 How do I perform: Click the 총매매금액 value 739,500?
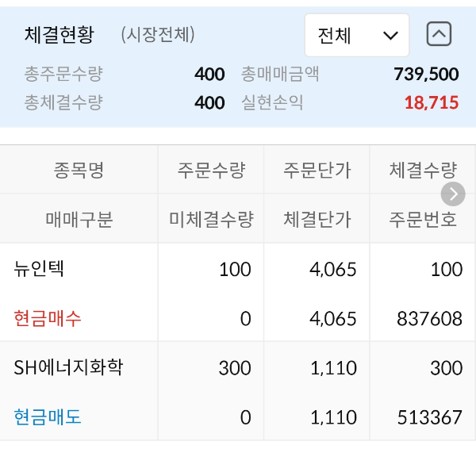click(426, 75)
